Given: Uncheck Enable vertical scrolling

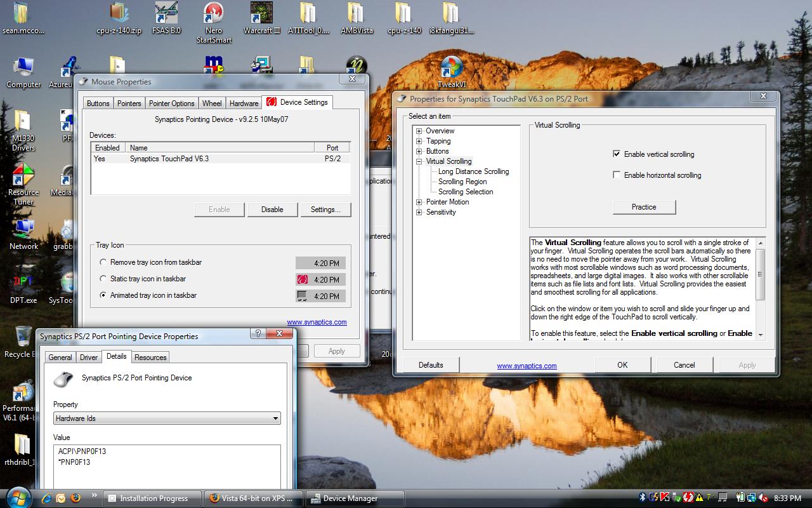Looking at the screenshot, I should tap(617, 154).
